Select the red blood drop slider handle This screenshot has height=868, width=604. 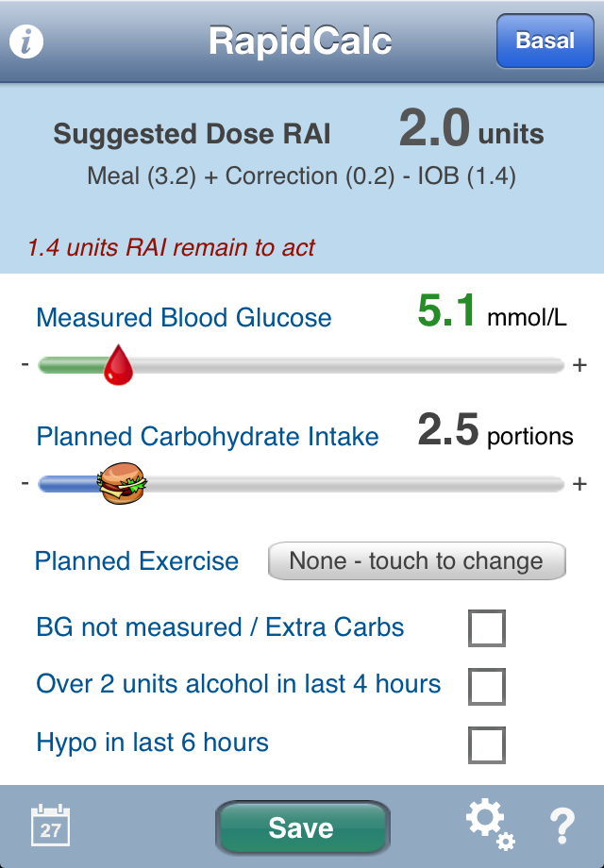click(119, 364)
